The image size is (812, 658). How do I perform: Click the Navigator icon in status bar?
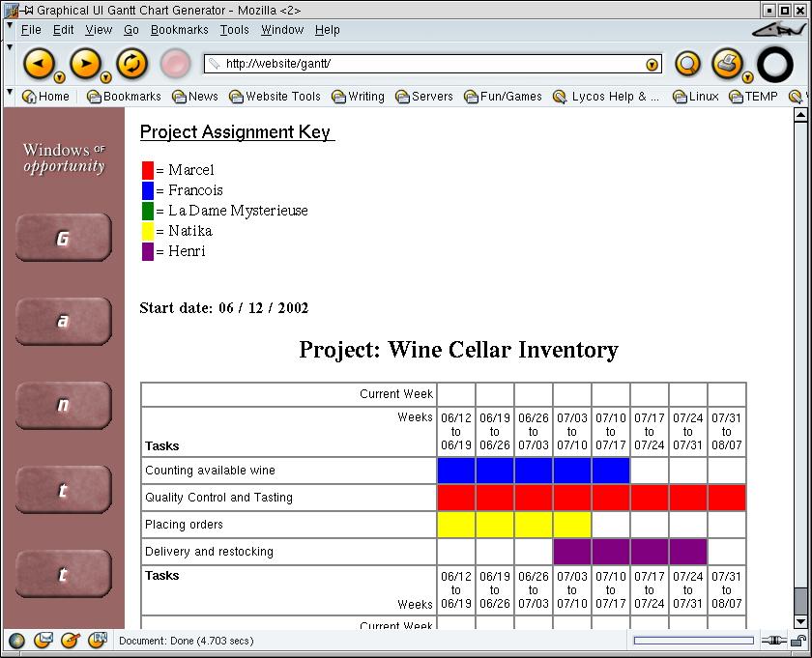click(16, 640)
